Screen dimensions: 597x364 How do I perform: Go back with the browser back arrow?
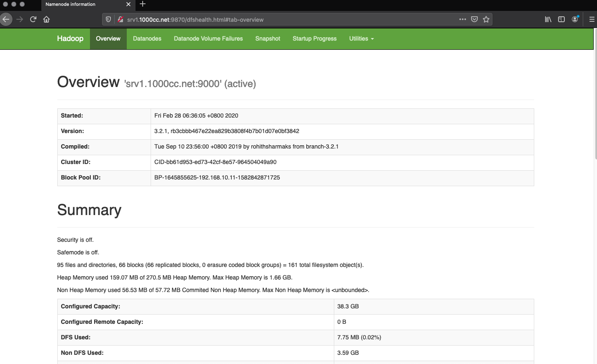click(5, 19)
